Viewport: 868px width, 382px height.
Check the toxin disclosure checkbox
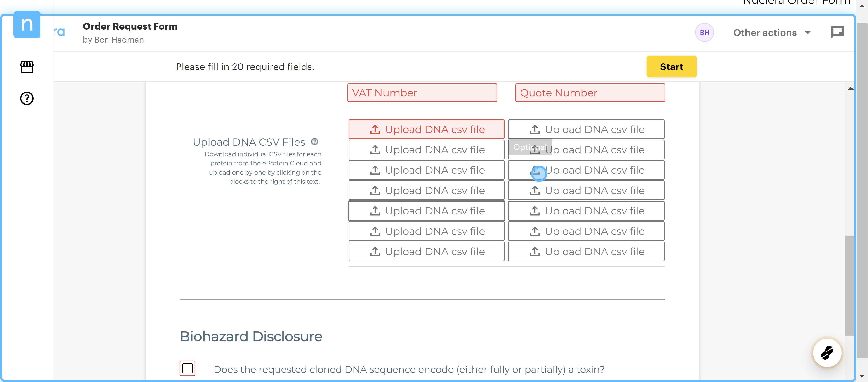click(x=187, y=368)
